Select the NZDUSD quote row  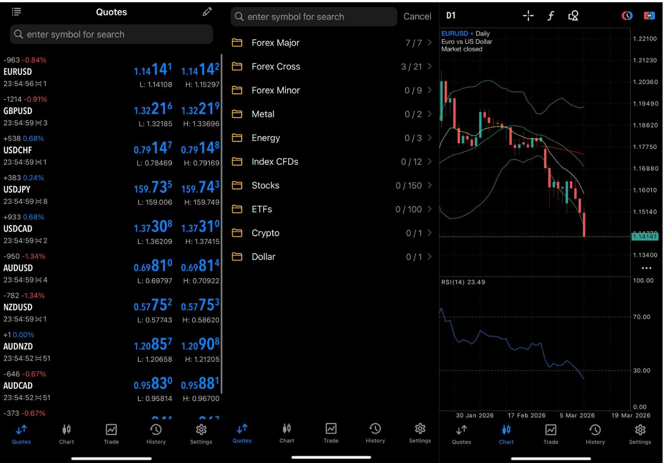click(x=111, y=307)
